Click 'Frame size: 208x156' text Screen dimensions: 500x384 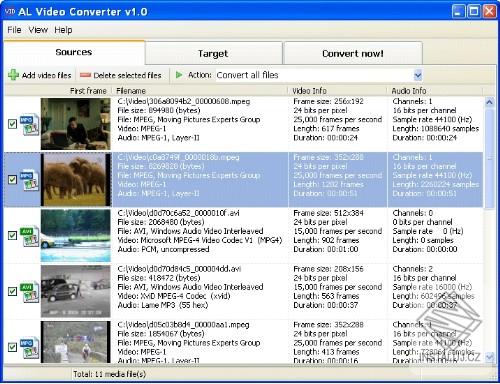(328, 269)
